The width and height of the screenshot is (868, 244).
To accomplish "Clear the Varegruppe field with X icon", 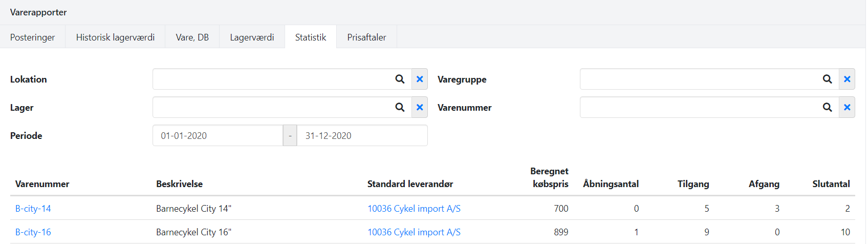I will click(x=847, y=79).
